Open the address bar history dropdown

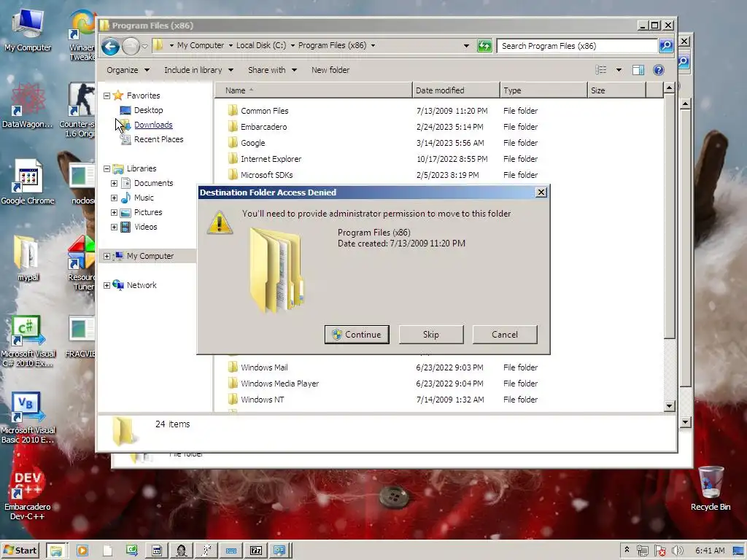point(466,46)
